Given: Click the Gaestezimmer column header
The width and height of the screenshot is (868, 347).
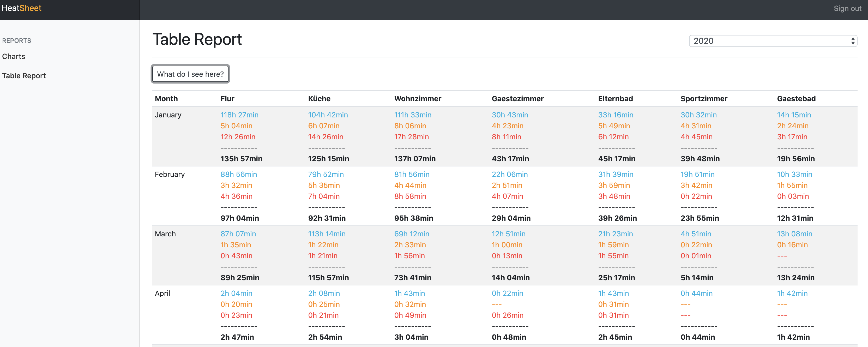Looking at the screenshot, I should point(517,98).
